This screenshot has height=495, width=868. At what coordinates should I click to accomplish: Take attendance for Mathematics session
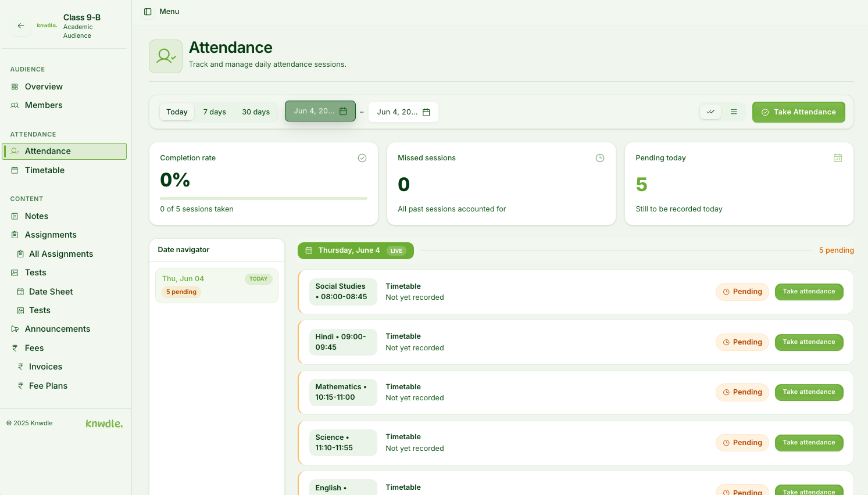pyautogui.click(x=809, y=392)
